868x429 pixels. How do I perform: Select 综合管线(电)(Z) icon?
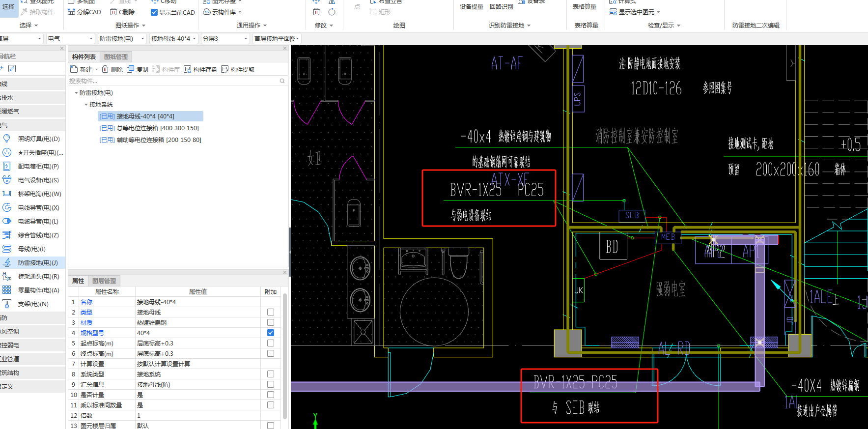(7, 235)
